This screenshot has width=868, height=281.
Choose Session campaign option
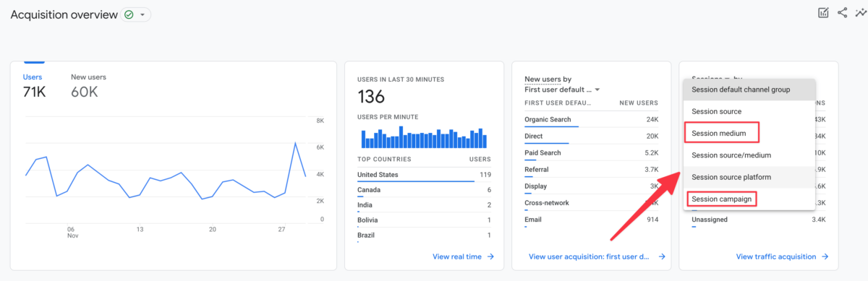pyautogui.click(x=749, y=199)
